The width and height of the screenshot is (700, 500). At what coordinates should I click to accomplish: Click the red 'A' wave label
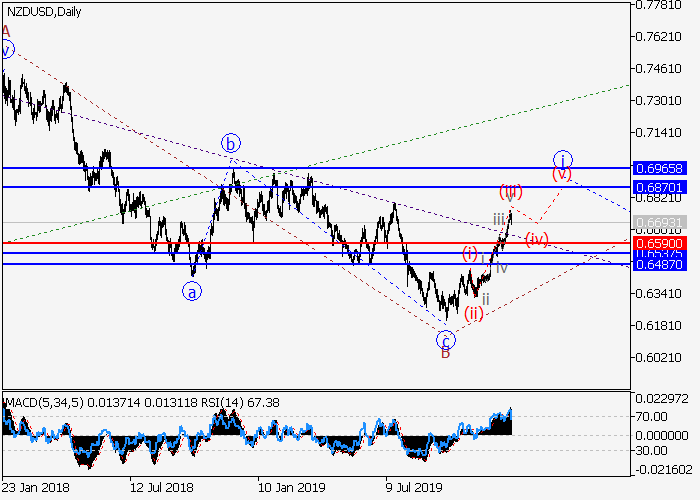[6, 32]
